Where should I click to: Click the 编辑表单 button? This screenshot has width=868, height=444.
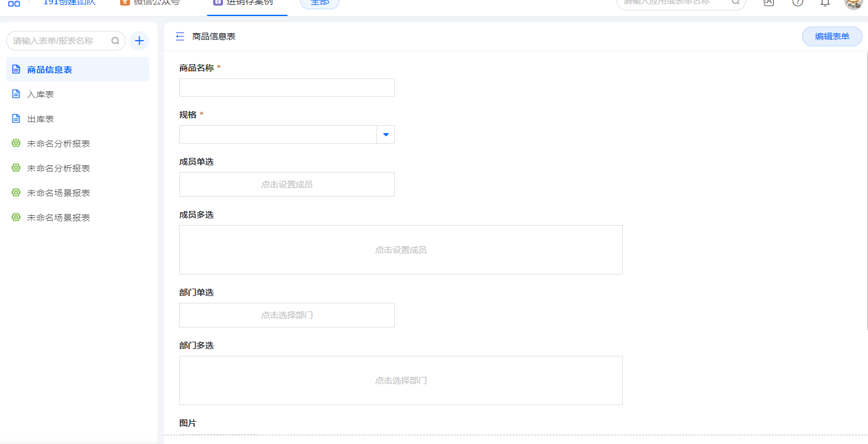tap(832, 36)
